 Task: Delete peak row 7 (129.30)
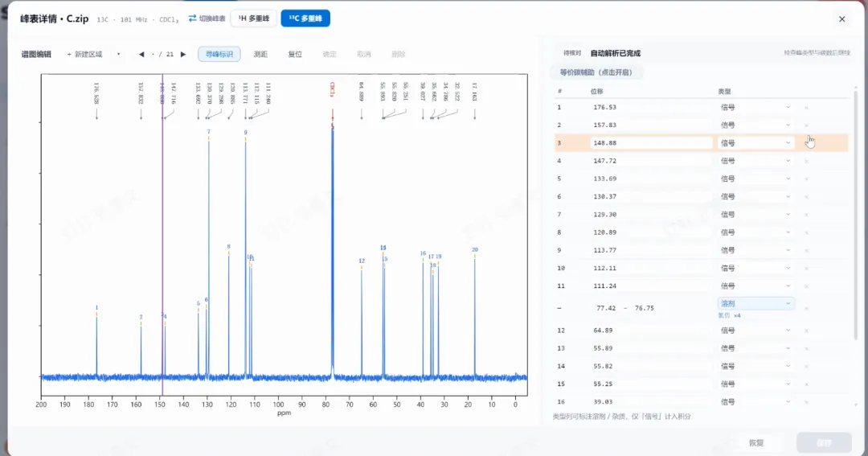pyautogui.click(x=807, y=215)
